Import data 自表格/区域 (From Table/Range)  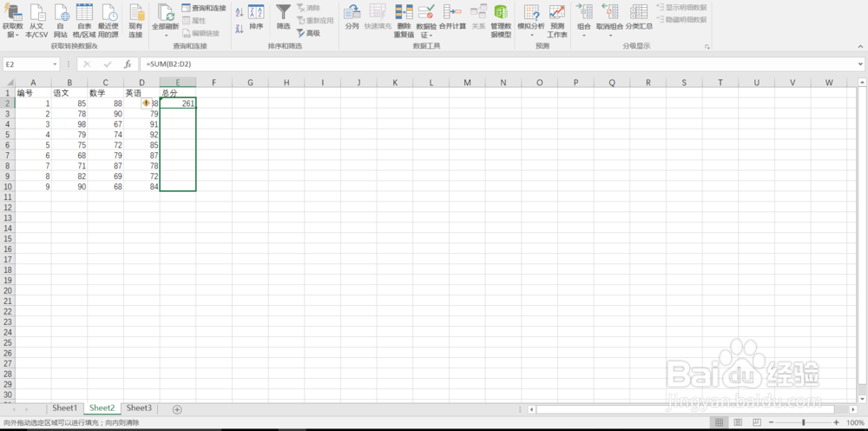point(84,21)
